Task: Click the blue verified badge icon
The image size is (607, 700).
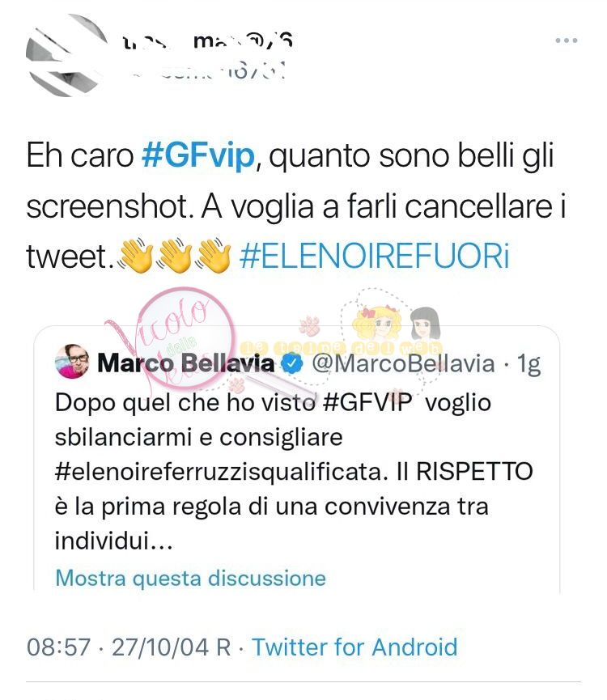Action: point(292,364)
